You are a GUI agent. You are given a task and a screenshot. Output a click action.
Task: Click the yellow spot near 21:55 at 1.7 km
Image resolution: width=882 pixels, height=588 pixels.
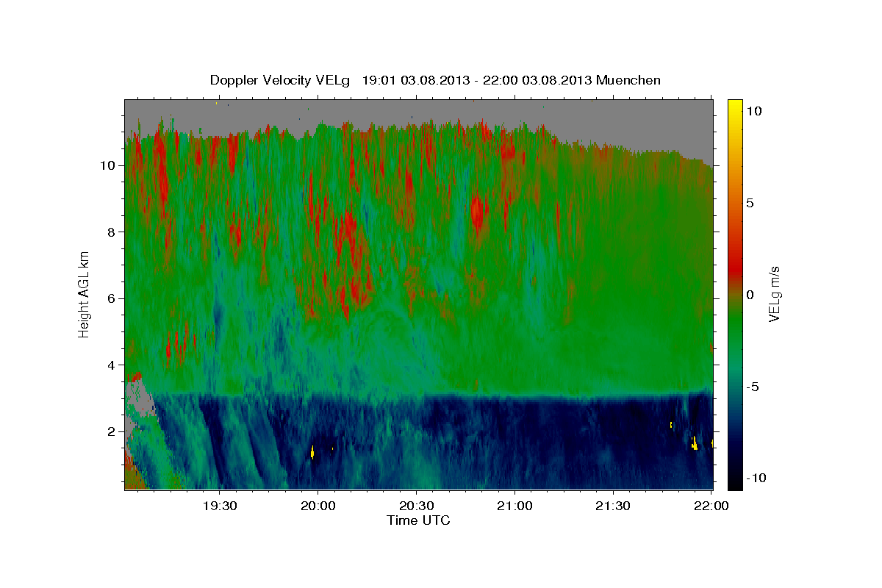click(695, 442)
